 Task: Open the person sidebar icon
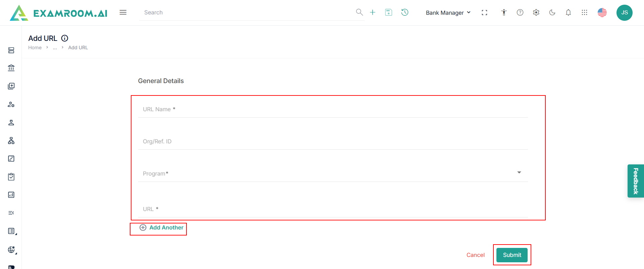(x=11, y=122)
